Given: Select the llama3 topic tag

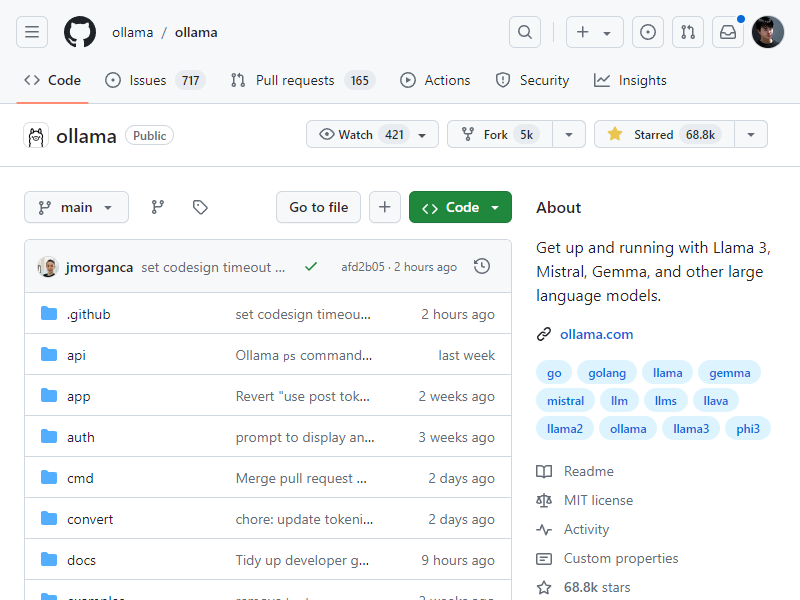Looking at the screenshot, I should 691,429.
